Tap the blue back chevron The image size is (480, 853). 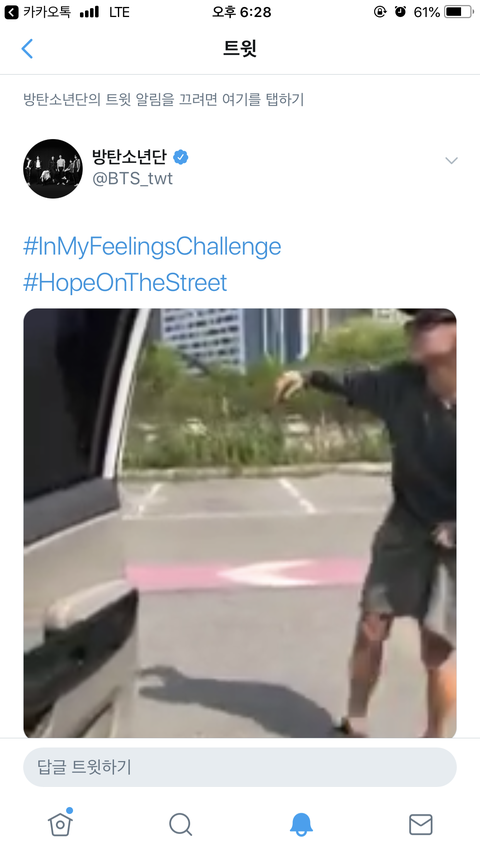click(27, 48)
